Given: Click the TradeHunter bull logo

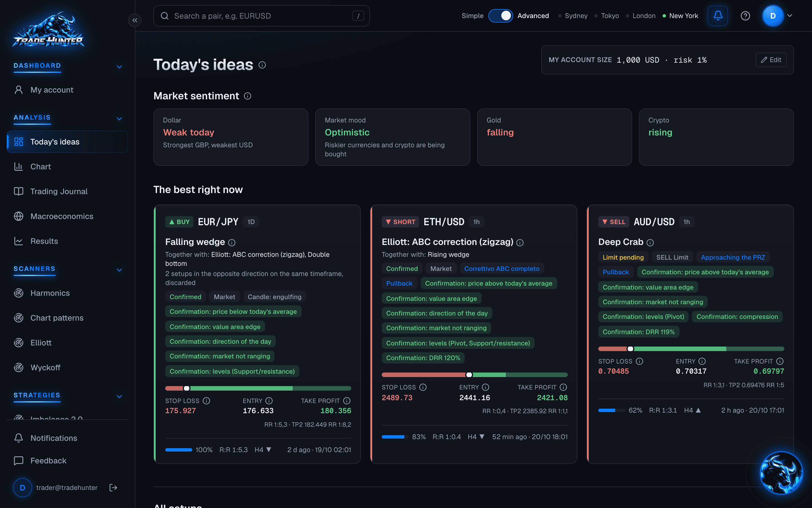Looking at the screenshot, I should click(x=48, y=30).
